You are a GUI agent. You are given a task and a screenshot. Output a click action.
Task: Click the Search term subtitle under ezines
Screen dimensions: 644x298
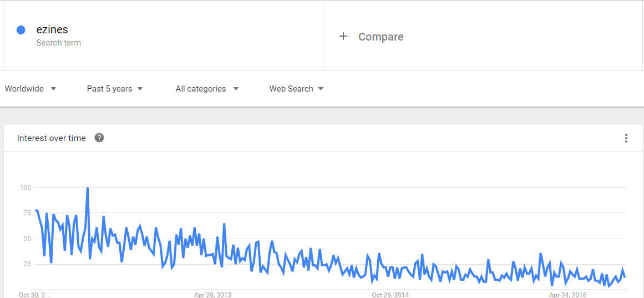[x=59, y=43]
